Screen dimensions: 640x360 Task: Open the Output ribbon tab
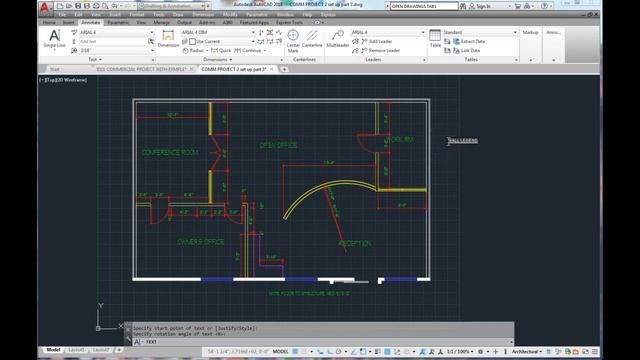[184, 22]
